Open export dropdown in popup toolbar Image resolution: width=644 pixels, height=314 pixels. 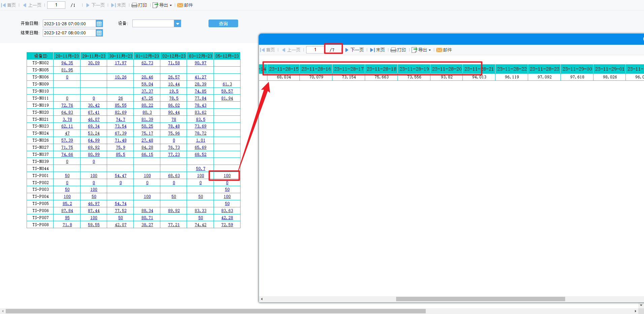pos(421,50)
